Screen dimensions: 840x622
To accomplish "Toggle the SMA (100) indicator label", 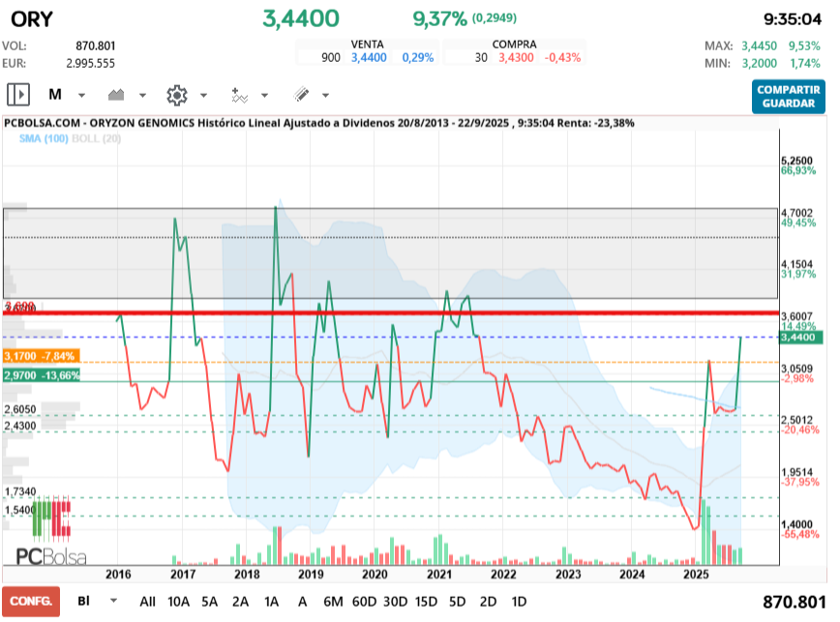I will [43, 139].
